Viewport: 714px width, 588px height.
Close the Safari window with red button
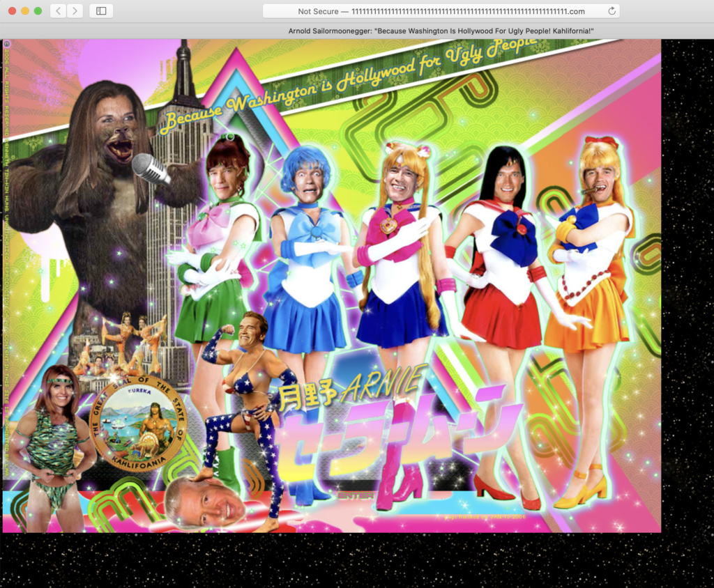coord(13,11)
